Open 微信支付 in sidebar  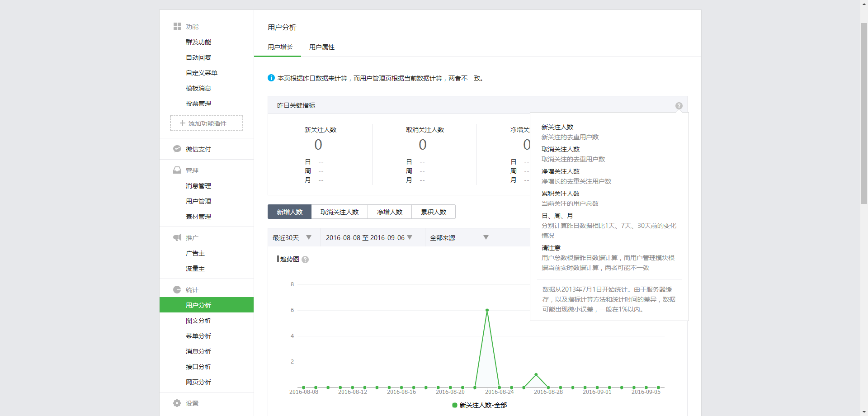pyautogui.click(x=198, y=149)
